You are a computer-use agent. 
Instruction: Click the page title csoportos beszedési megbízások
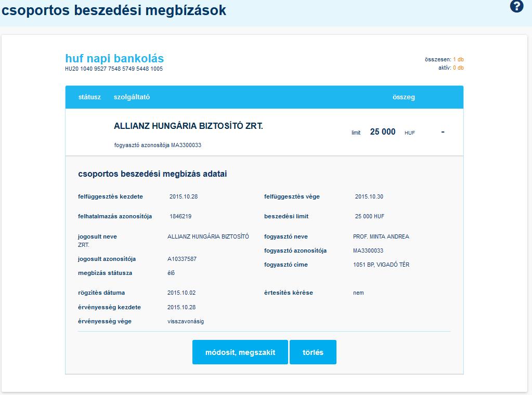114,10
